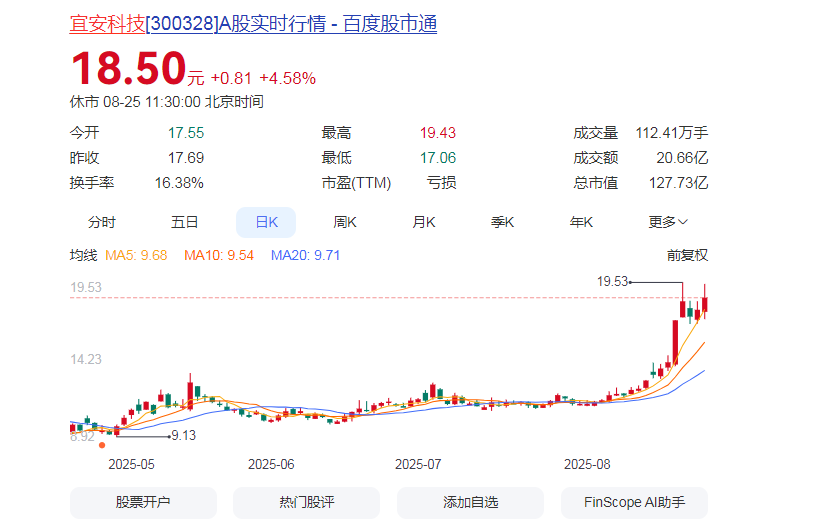This screenshot has width=814, height=522.
Task: Click the 2025-07 date axis label
Action: (418, 464)
